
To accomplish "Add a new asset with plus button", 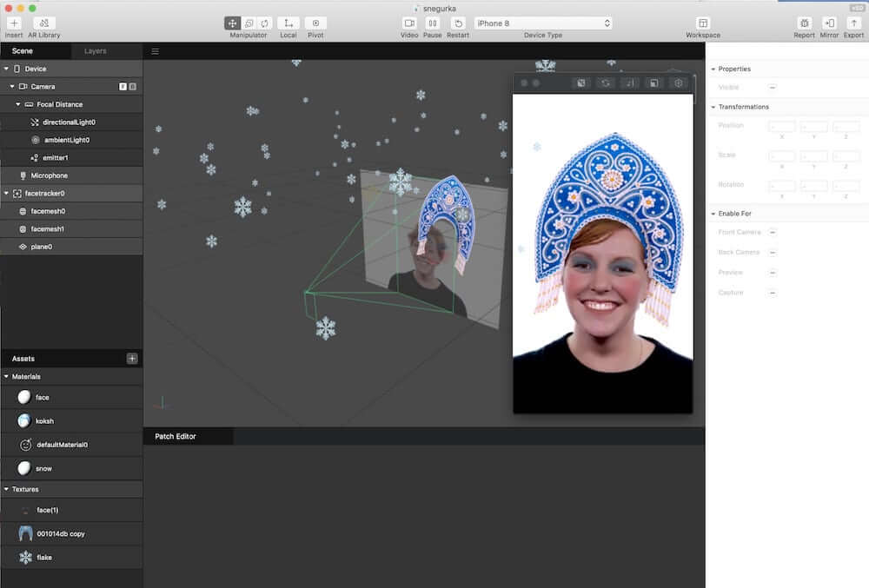I will click(132, 359).
